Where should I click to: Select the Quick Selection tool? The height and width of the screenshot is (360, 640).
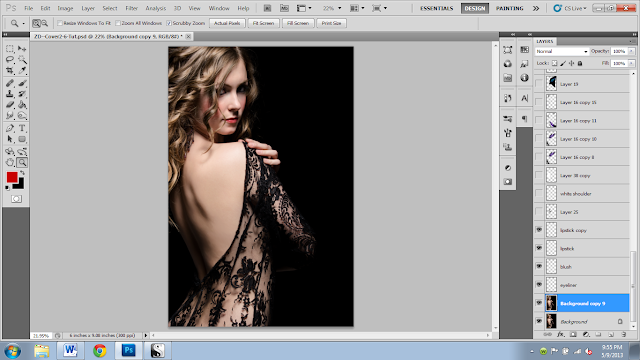(22, 60)
